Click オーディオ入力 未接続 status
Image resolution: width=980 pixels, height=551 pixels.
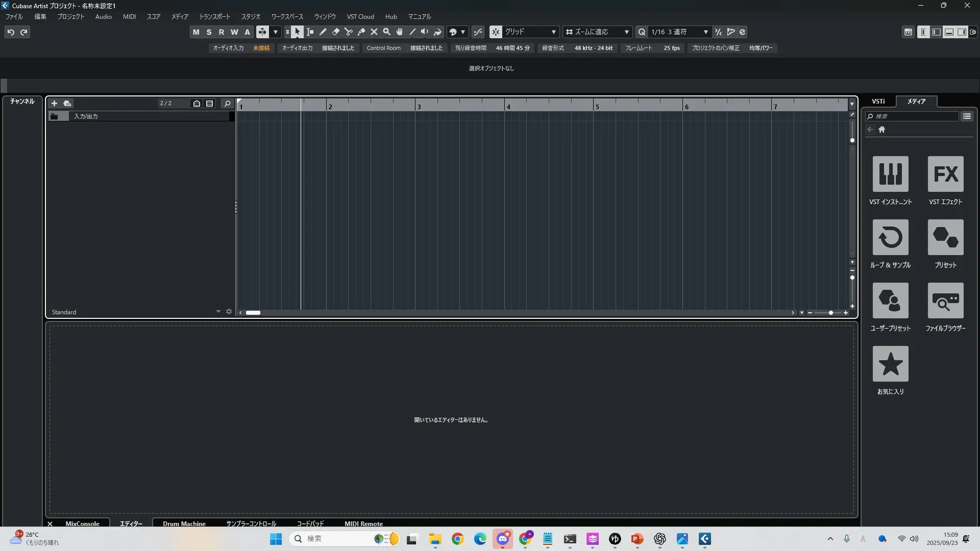(241, 48)
